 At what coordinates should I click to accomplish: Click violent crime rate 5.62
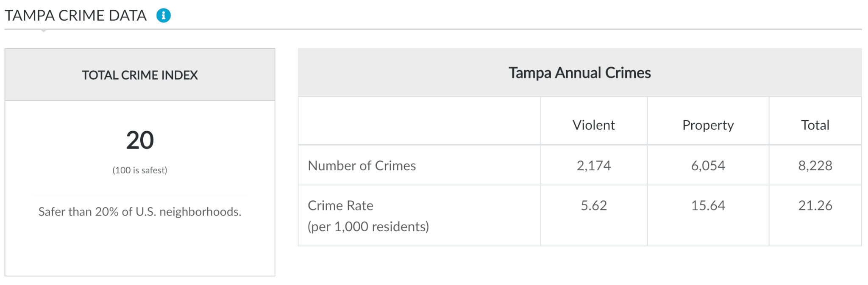[594, 205]
